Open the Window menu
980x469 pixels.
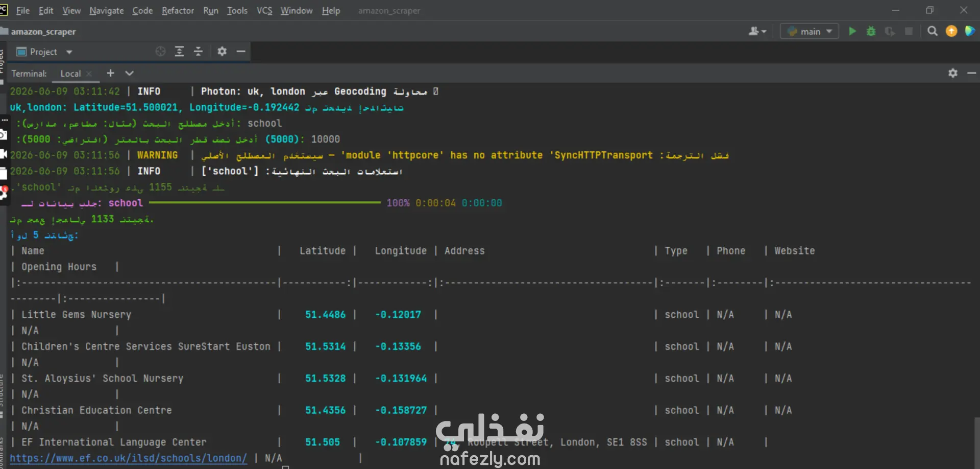297,10
